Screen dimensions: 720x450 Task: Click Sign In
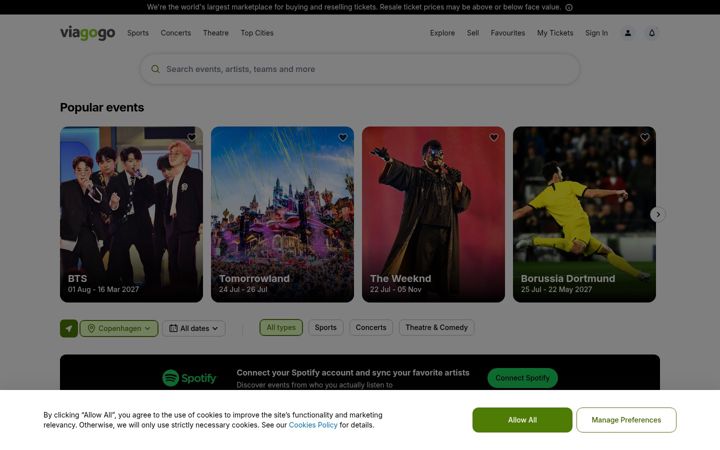click(596, 33)
